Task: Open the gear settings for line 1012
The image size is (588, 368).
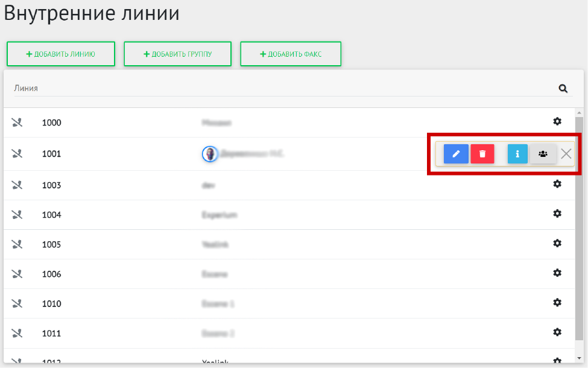Action: click(557, 361)
